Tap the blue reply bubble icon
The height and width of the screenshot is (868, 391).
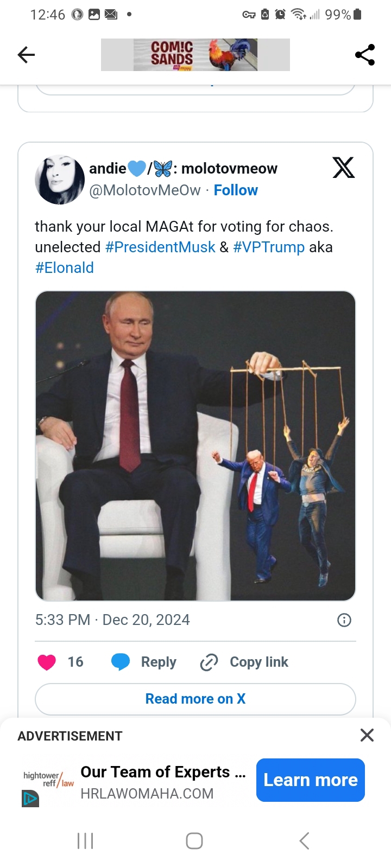point(121,662)
